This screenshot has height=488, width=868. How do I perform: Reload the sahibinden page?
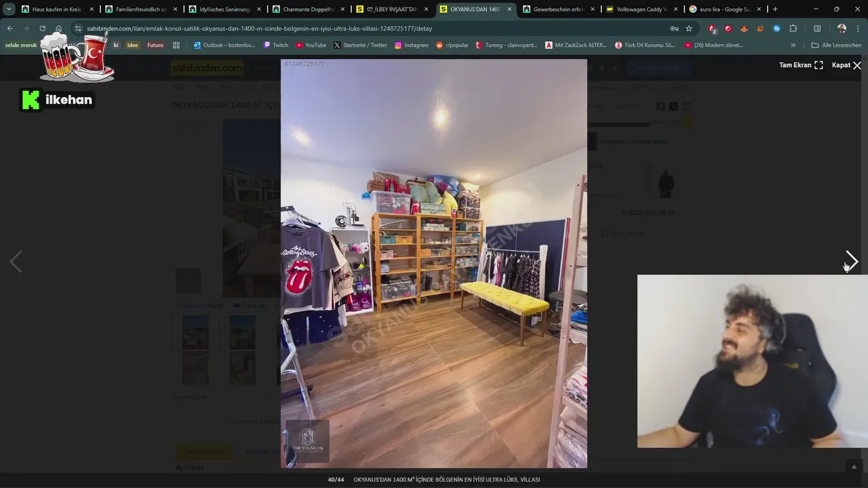point(42,28)
